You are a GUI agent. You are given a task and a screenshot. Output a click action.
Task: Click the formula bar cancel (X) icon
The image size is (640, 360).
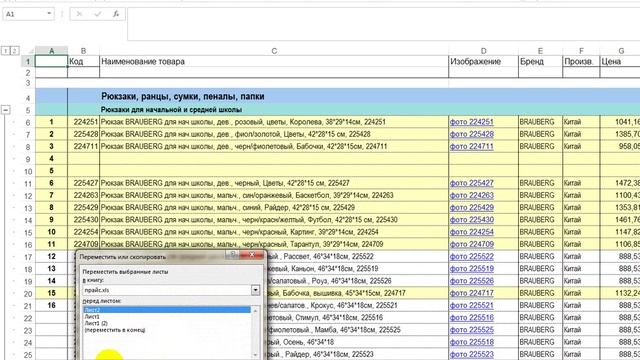(x=79, y=14)
